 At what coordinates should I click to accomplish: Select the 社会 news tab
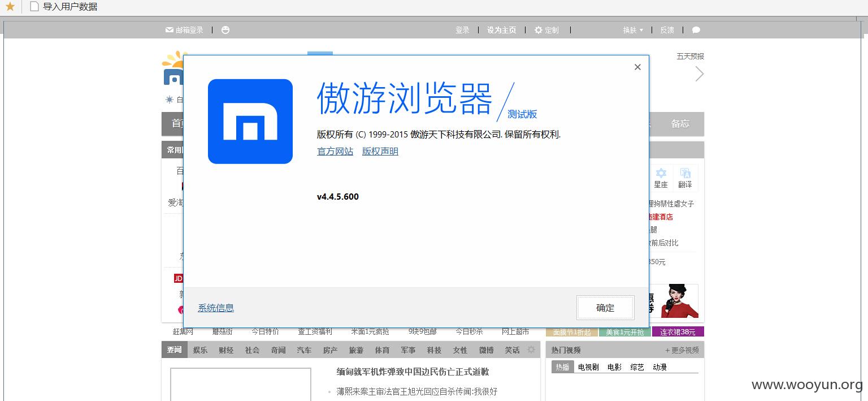(252, 350)
